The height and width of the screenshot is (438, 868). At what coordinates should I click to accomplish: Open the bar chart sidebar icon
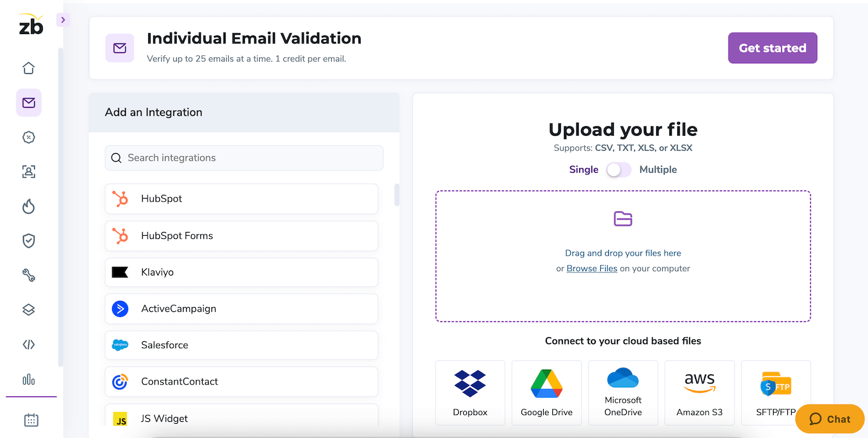[29, 380]
